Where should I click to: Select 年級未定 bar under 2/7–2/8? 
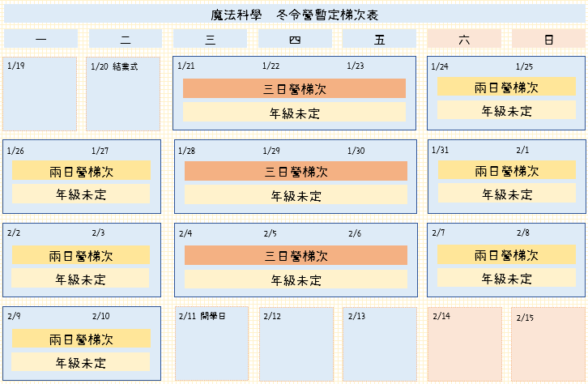click(x=506, y=278)
